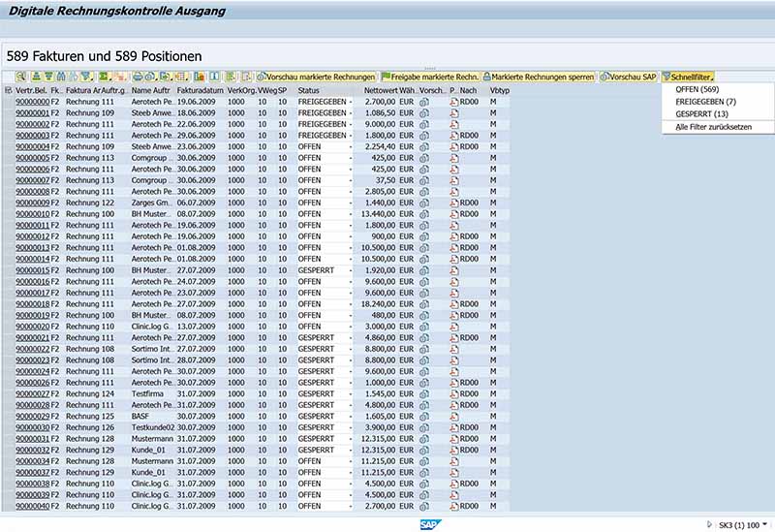Open preview icon for invoice 90000022
The width and height of the screenshot is (775, 532).
pos(424,349)
